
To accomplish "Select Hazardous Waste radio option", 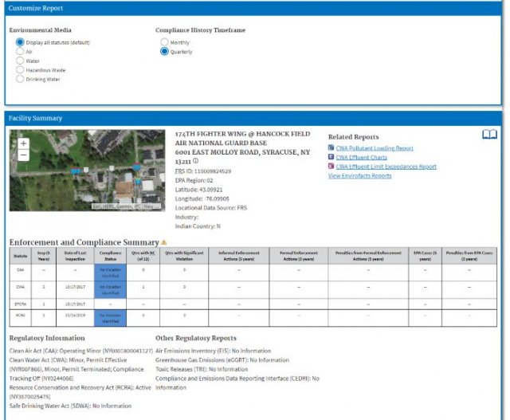I will coord(20,70).
